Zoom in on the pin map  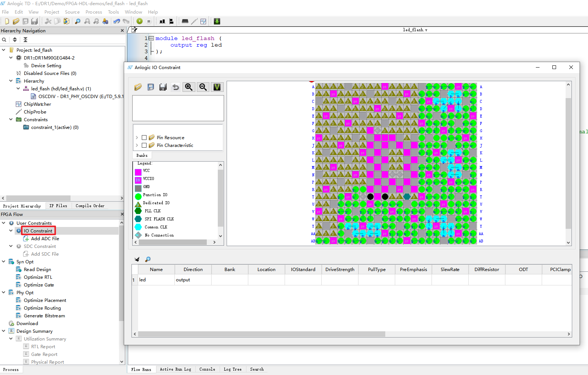pyautogui.click(x=189, y=87)
